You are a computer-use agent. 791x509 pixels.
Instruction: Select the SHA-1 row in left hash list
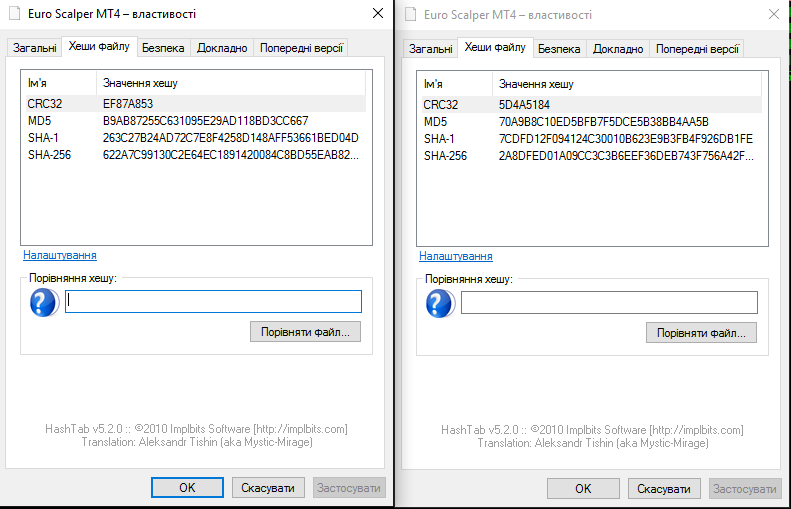coord(196,138)
